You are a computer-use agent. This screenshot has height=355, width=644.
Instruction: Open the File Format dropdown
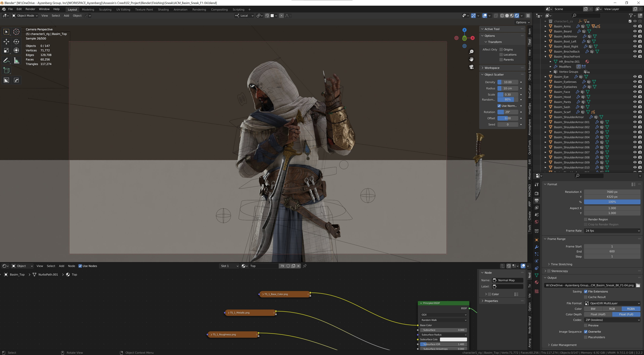(x=612, y=303)
